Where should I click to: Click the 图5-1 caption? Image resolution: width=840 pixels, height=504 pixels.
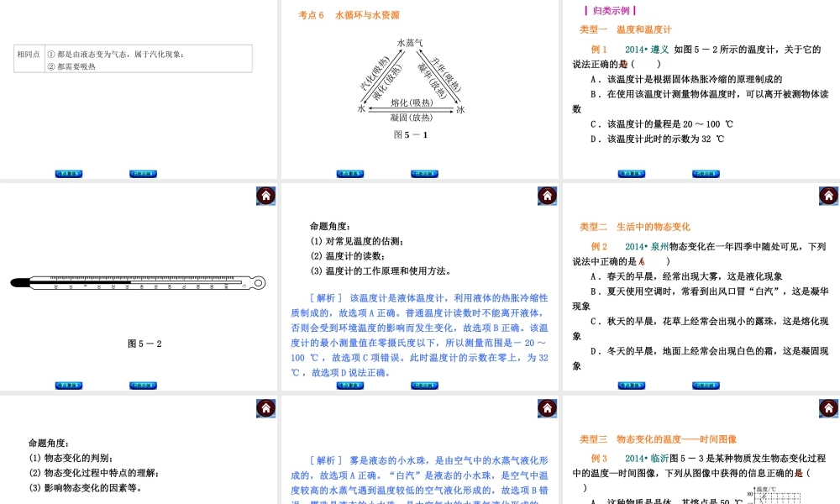coord(411,135)
